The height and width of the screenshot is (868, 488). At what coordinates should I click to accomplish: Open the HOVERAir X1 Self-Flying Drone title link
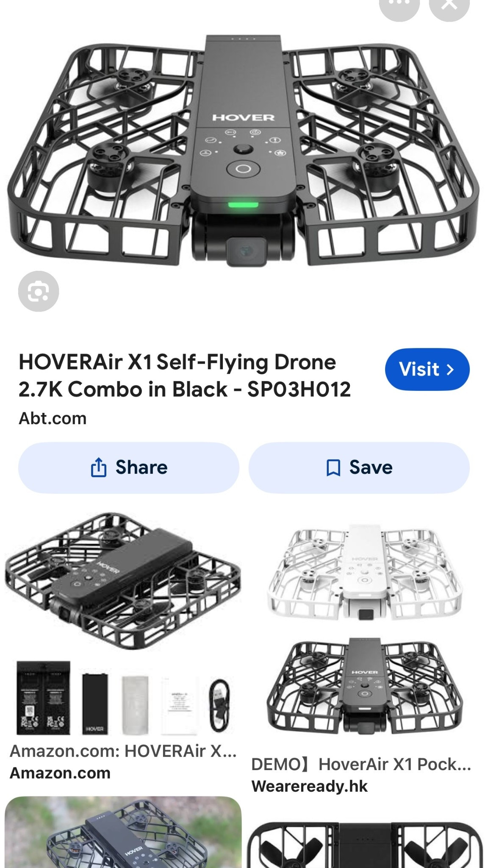click(185, 376)
